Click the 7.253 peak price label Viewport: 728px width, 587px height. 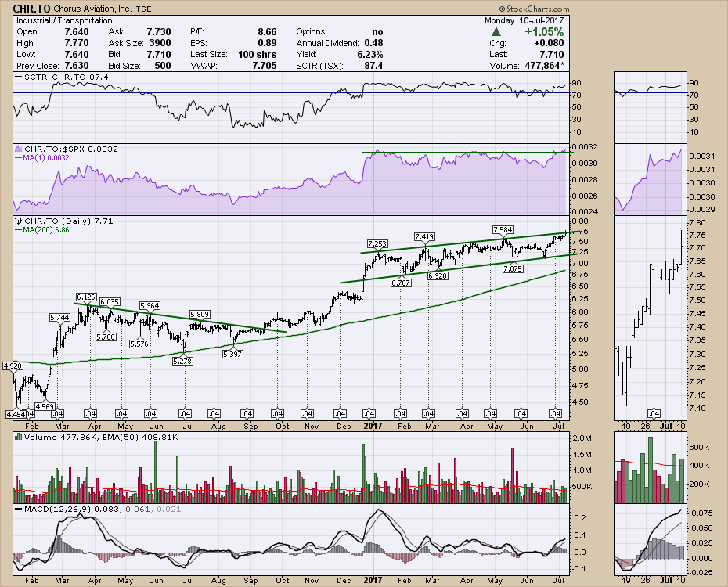377,243
